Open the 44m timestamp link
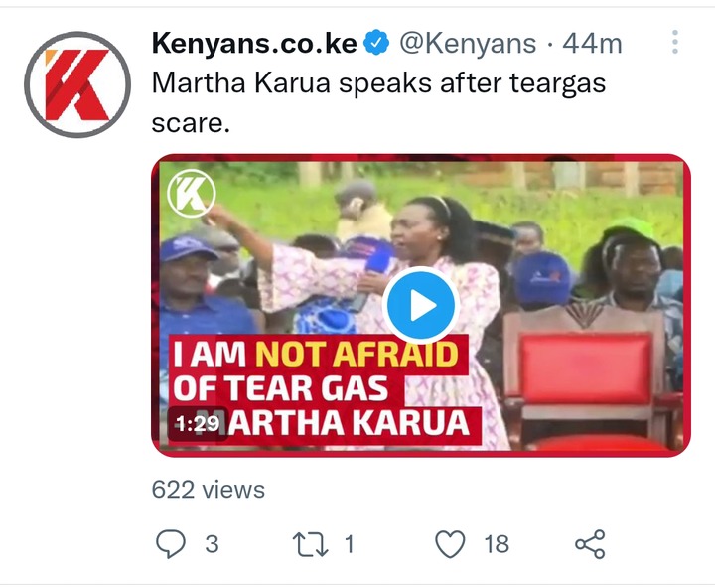The image size is (715, 588). pos(592,44)
